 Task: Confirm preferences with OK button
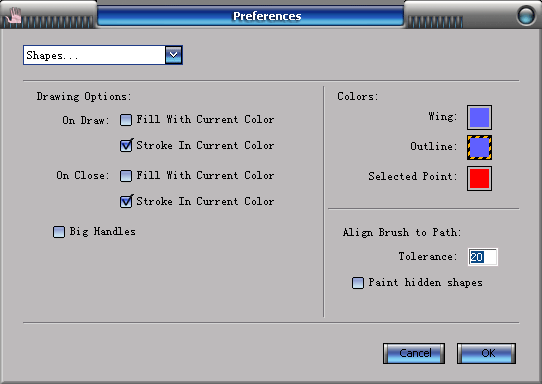click(x=486, y=353)
